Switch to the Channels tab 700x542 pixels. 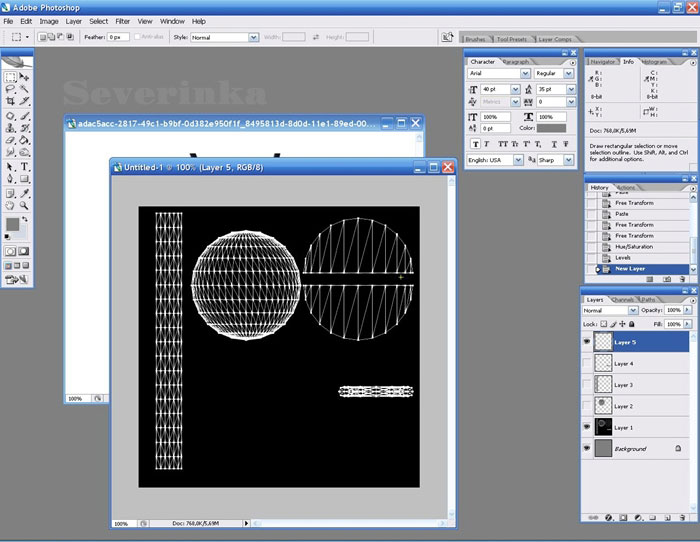point(622,299)
